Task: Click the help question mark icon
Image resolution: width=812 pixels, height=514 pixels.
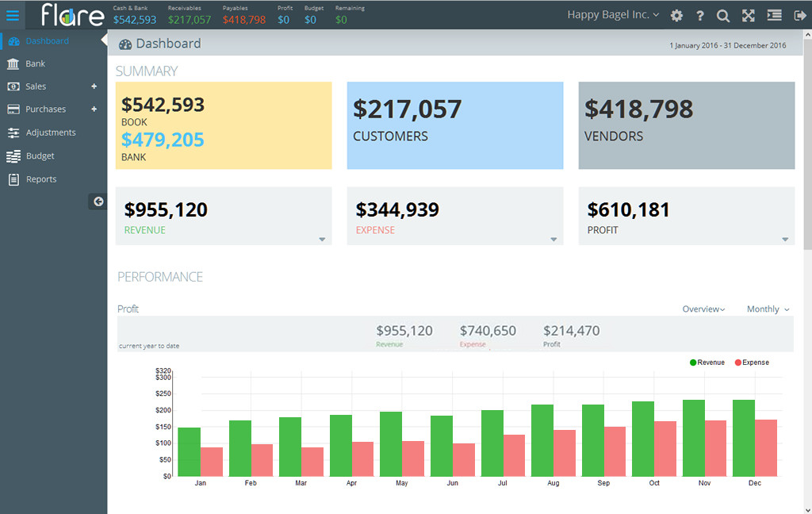Action: pos(700,16)
